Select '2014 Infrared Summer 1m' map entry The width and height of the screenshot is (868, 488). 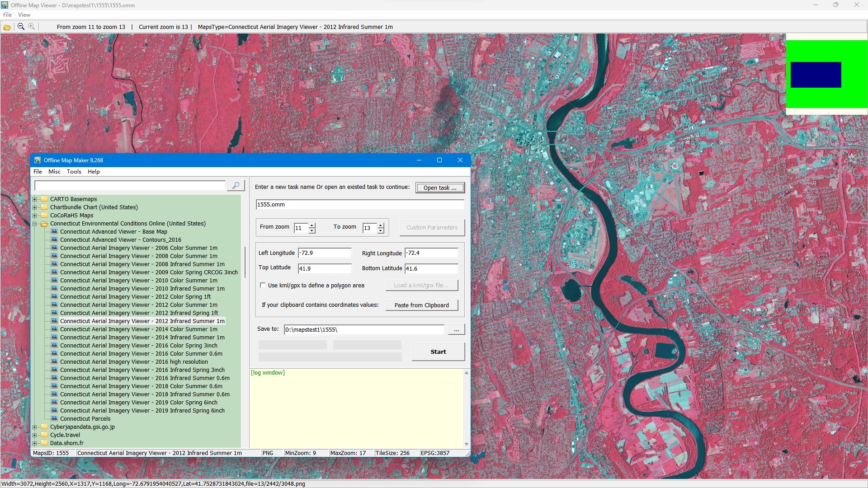tap(142, 337)
